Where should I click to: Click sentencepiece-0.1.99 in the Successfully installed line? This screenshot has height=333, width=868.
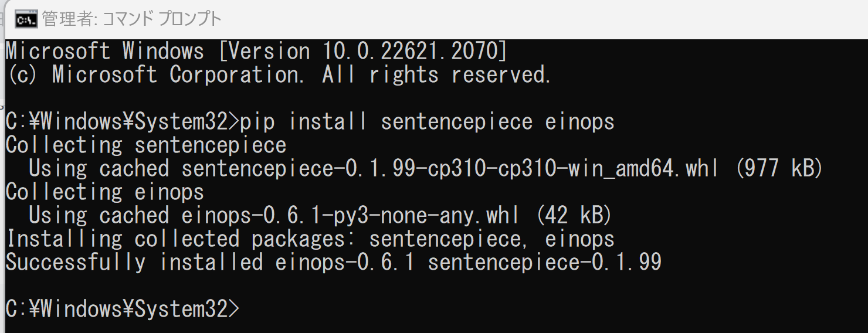coord(545,262)
